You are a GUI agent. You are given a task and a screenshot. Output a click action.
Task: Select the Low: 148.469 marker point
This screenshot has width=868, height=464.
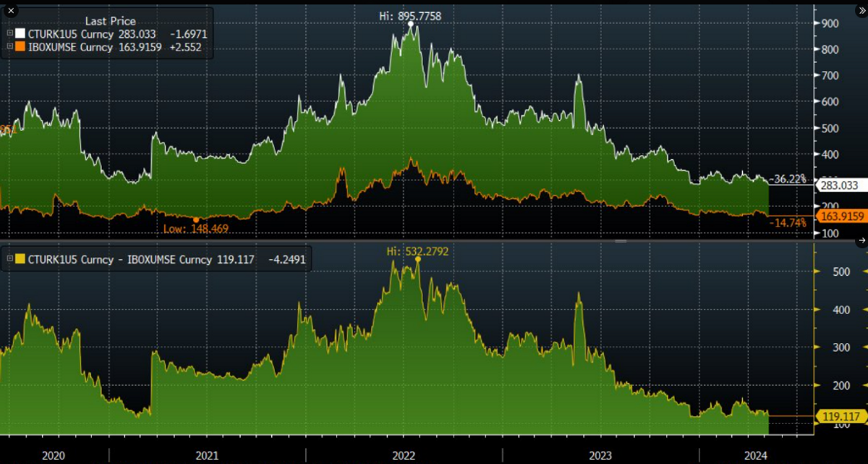pos(195,219)
